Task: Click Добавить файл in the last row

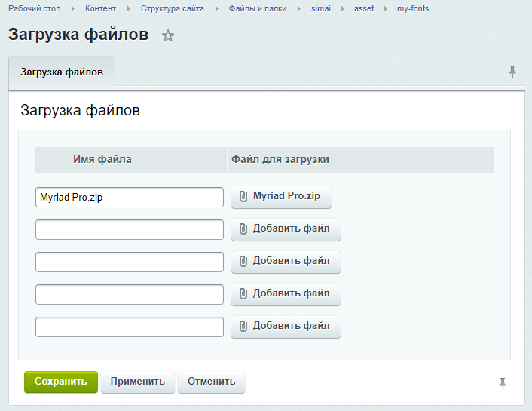Action: point(286,327)
